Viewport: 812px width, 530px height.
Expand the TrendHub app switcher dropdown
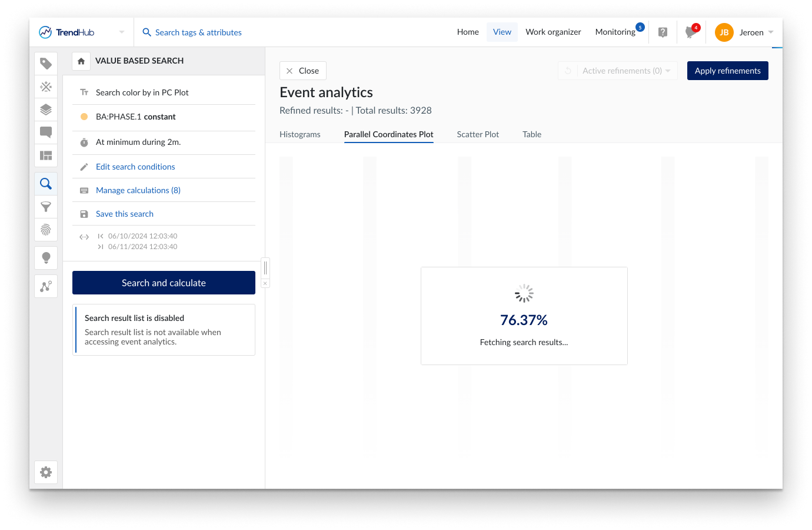click(x=122, y=32)
